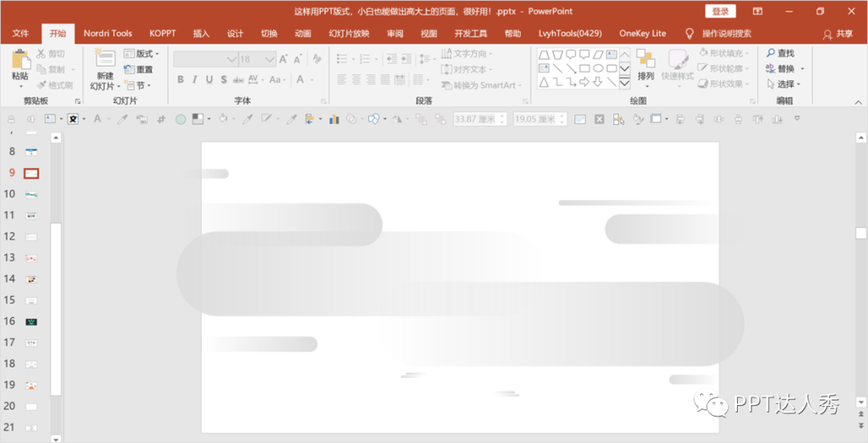Click the Increase Font Size icon
The image size is (868, 443).
coord(284,59)
